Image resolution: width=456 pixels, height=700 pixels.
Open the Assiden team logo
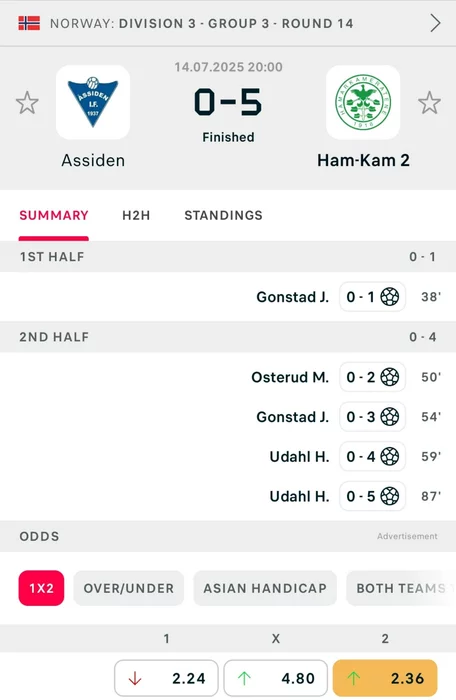(93, 103)
